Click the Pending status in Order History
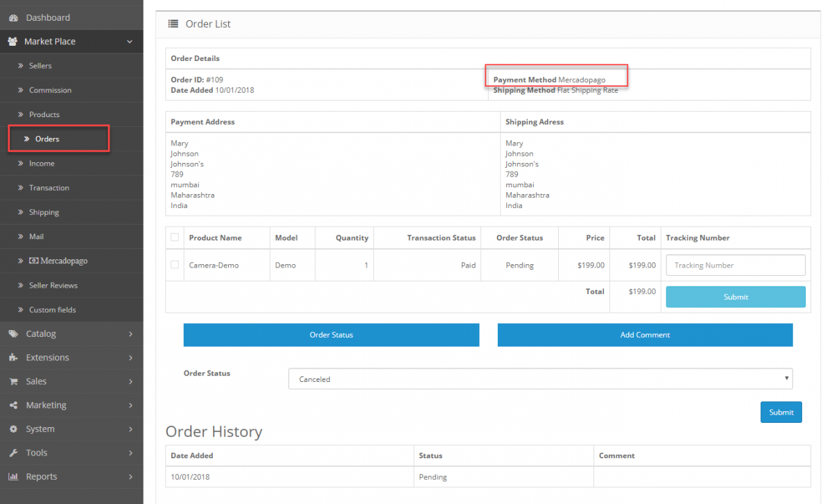 tap(433, 477)
